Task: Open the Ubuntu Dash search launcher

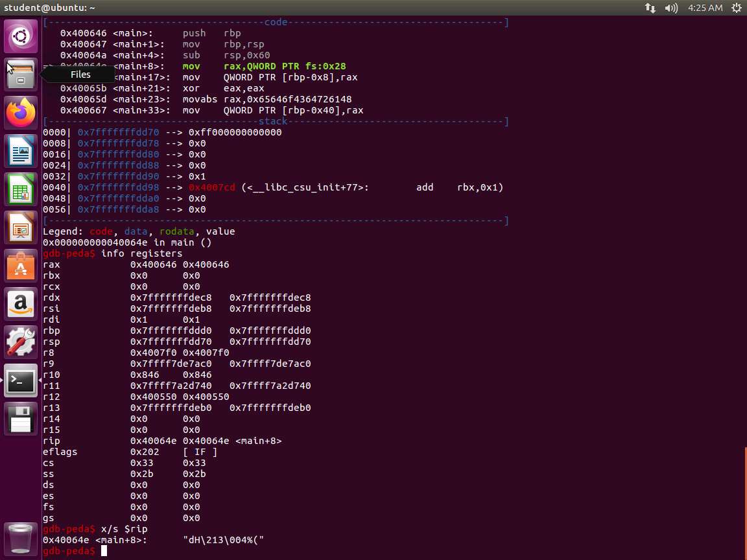Action: 21,36
